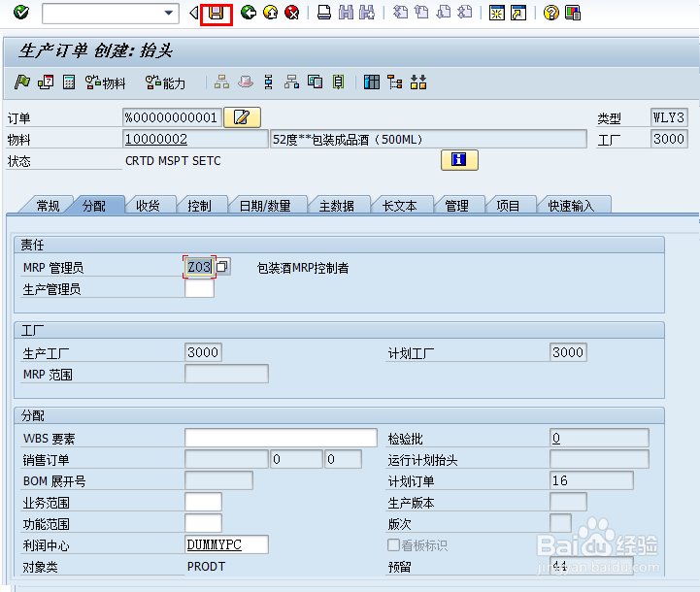Click the yellow arrows boxes icon

pos(418,82)
